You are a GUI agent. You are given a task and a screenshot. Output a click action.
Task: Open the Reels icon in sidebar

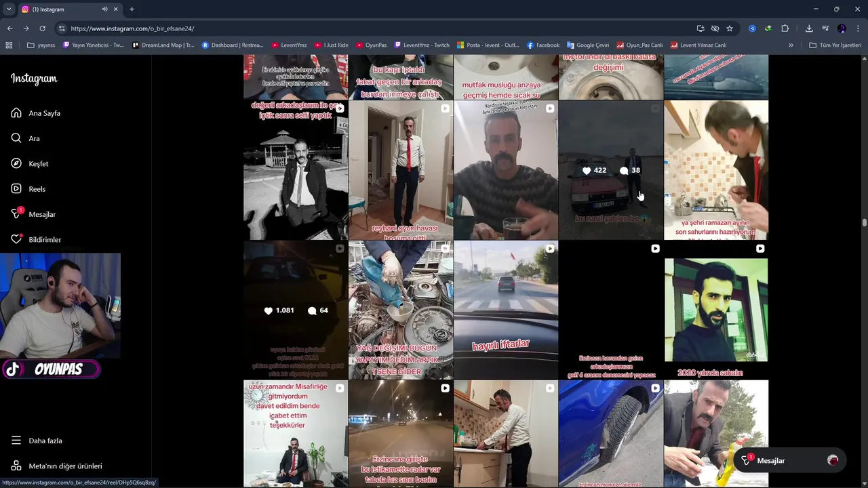pos(16,189)
